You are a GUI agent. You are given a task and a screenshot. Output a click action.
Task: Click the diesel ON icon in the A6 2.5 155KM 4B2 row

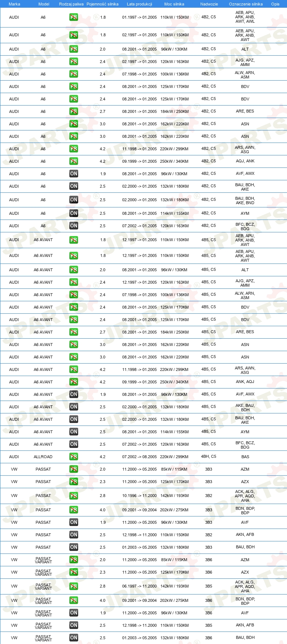coord(74,213)
